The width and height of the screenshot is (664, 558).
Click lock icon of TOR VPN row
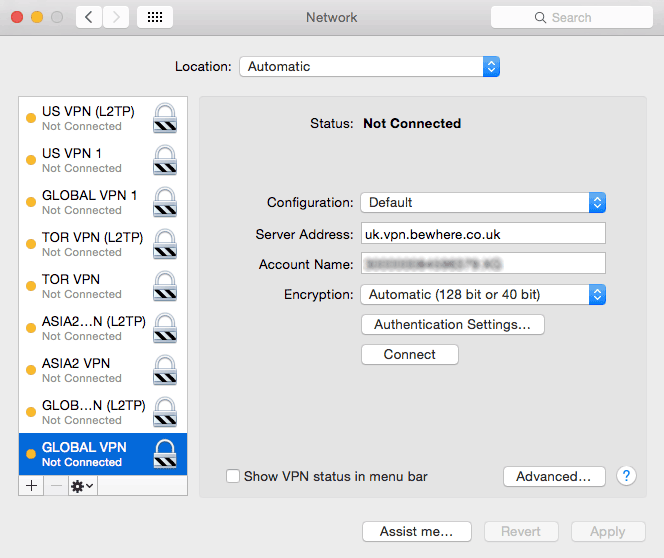(165, 286)
